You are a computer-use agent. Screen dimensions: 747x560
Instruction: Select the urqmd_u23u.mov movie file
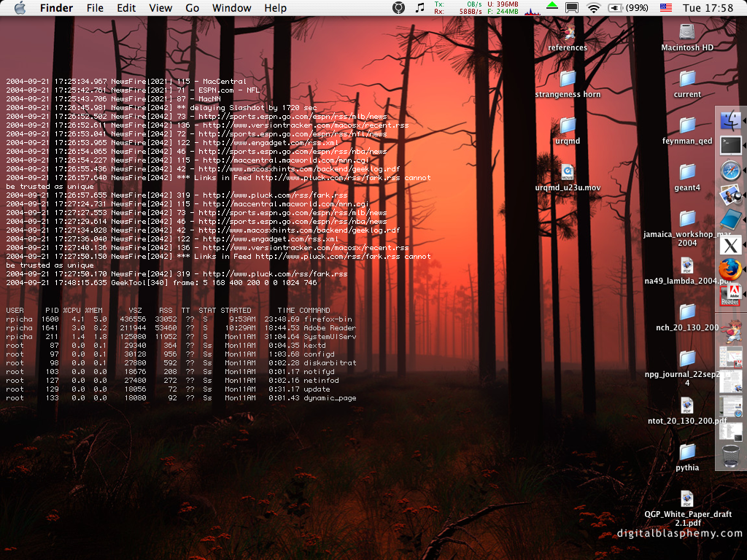[x=568, y=172]
